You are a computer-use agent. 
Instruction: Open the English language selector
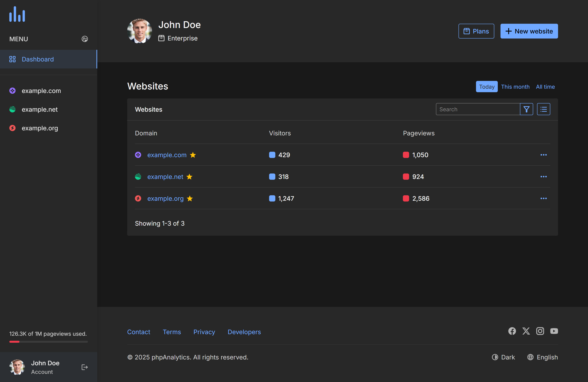pyautogui.click(x=542, y=357)
